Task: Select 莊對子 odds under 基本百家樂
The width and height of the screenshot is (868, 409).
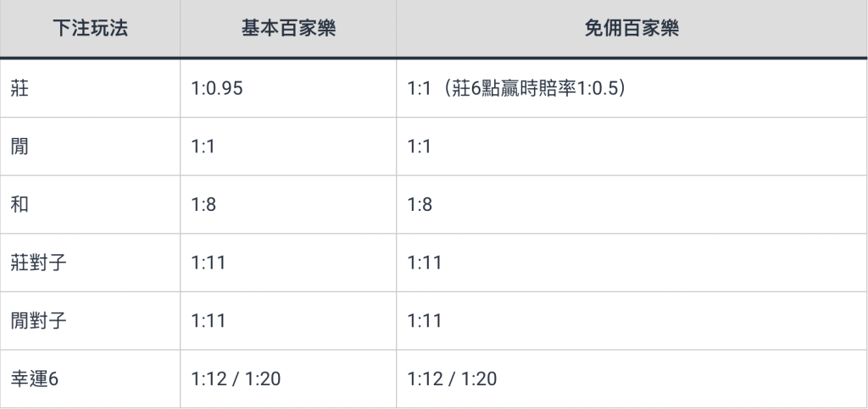Action: coord(209,263)
